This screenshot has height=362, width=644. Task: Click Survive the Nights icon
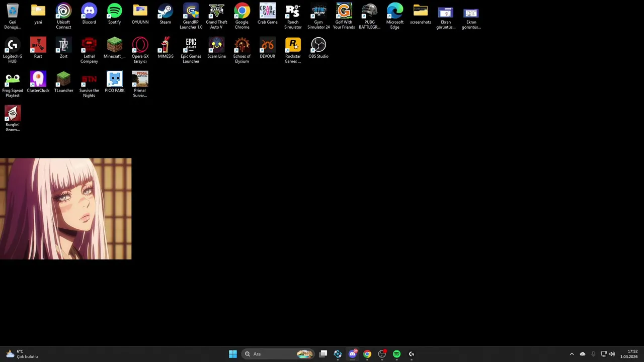coord(89,84)
